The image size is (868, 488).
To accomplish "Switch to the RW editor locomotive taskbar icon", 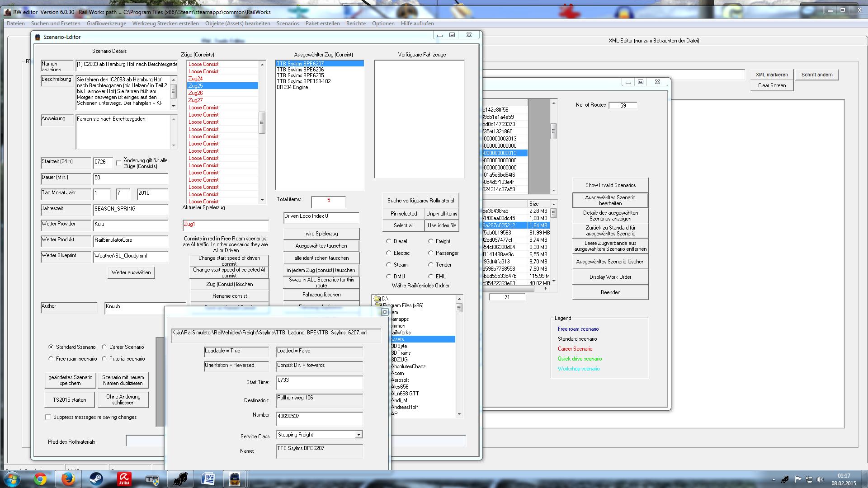I will [235, 479].
